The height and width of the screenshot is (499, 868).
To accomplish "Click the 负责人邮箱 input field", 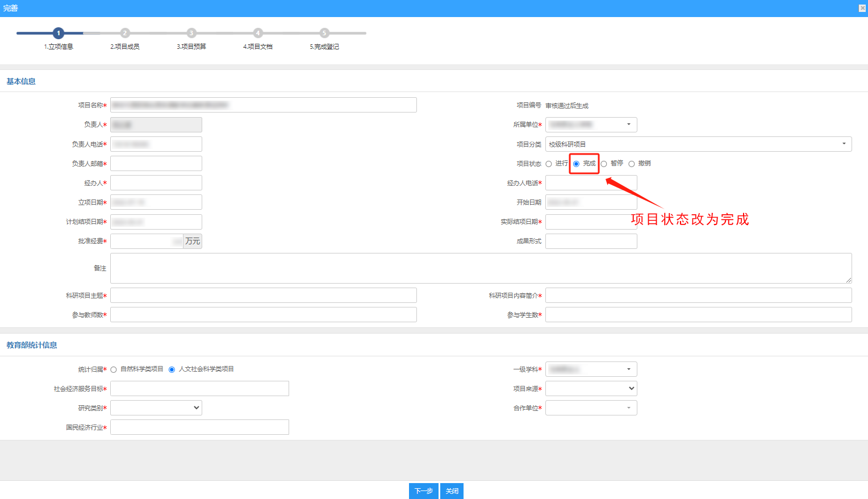I will pos(156,164).
